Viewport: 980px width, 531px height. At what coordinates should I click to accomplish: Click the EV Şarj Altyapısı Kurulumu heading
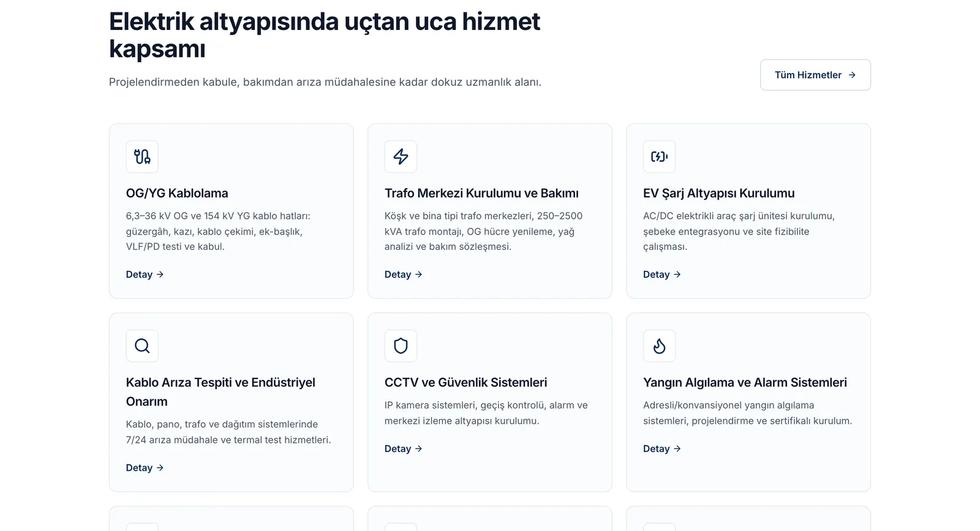point(718,194)
